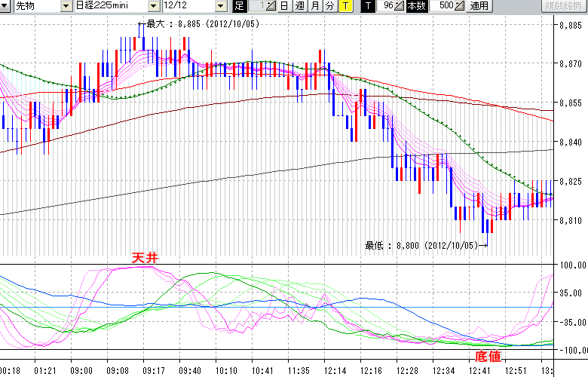This screenshot has height=377, width=588.
Task: Click the 適用 apply button
Action: pyautogui.click(x=479, y=6)
